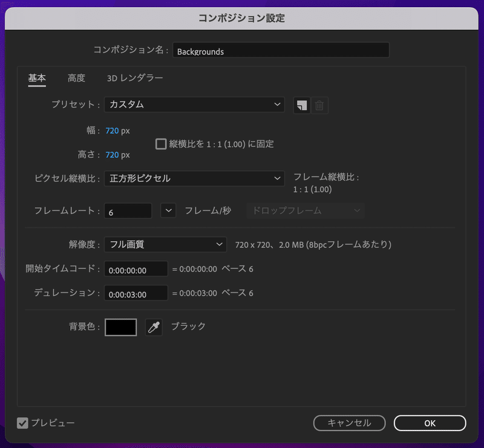Click the コンポジション設定 dialog title
The height and width of the screenshot is (448, 484).
tap(241, 18)
